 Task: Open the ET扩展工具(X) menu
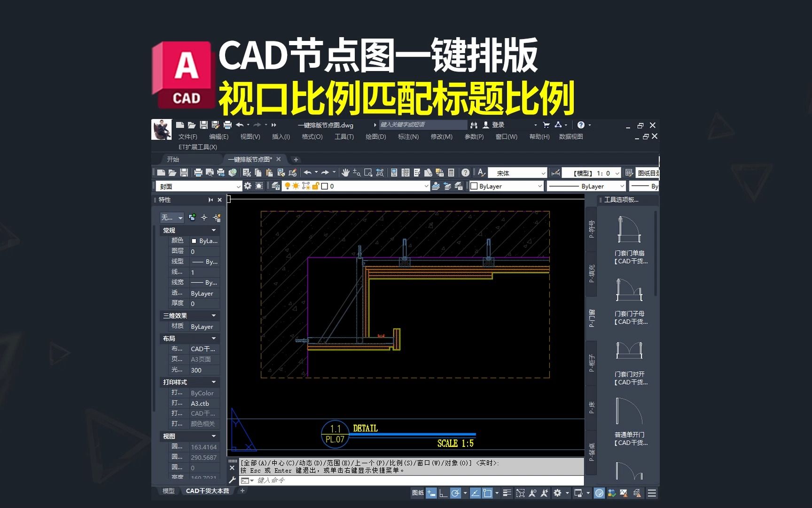tap(197, 147)
